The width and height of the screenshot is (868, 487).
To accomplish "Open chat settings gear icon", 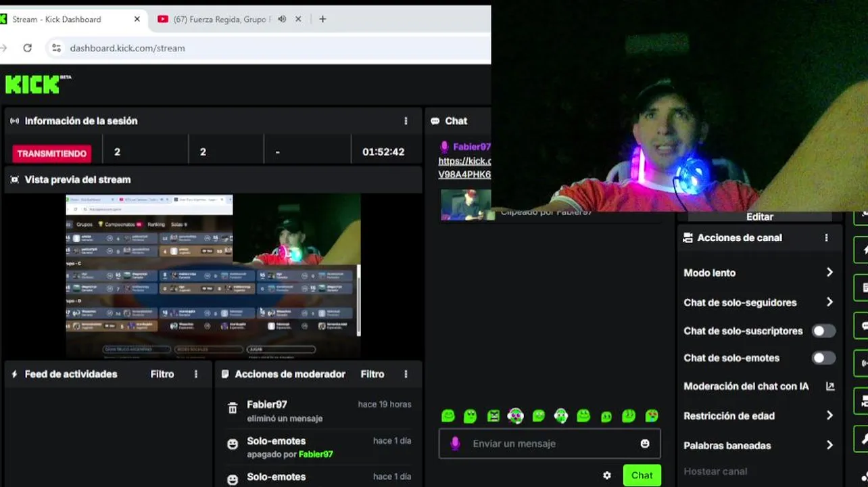I will point(607,476).
